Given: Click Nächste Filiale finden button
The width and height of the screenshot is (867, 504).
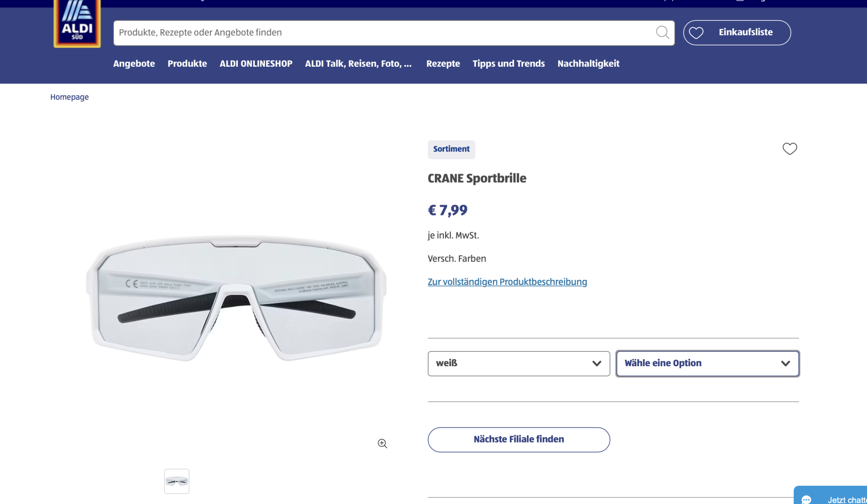Looking at the screenshot, I should [518, 439].
